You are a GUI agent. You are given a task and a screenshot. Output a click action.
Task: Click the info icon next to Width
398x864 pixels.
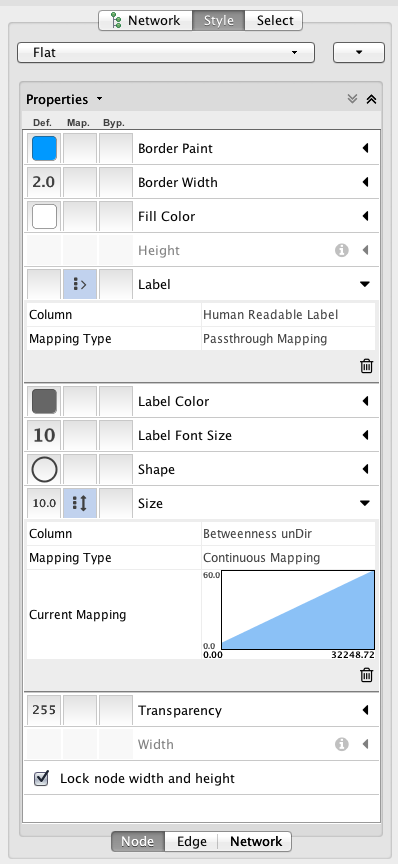[342, 744]
